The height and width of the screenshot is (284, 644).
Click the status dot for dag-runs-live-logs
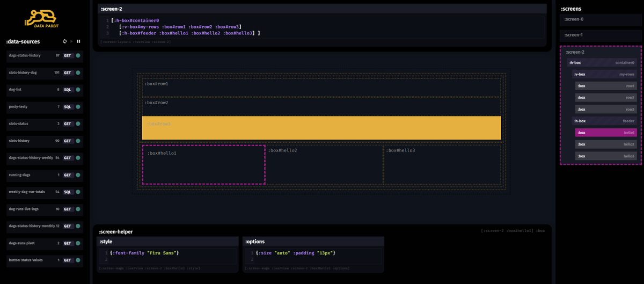tap(78, 209)
